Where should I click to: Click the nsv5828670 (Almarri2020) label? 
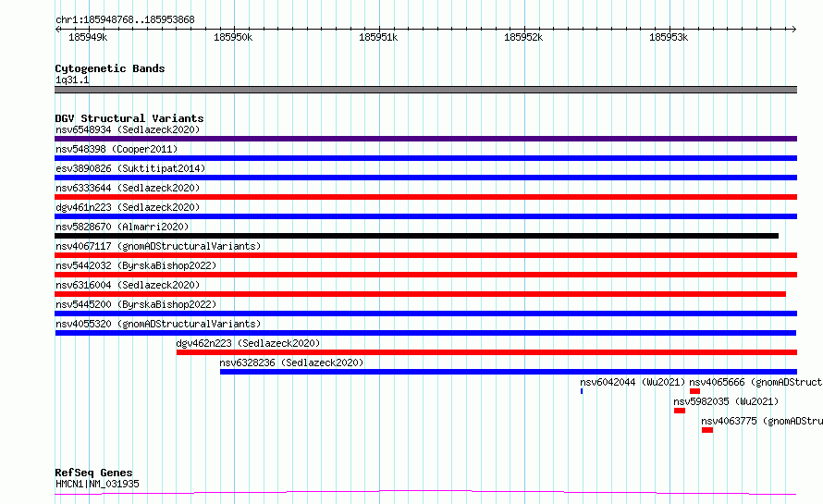tap(122, 227)
